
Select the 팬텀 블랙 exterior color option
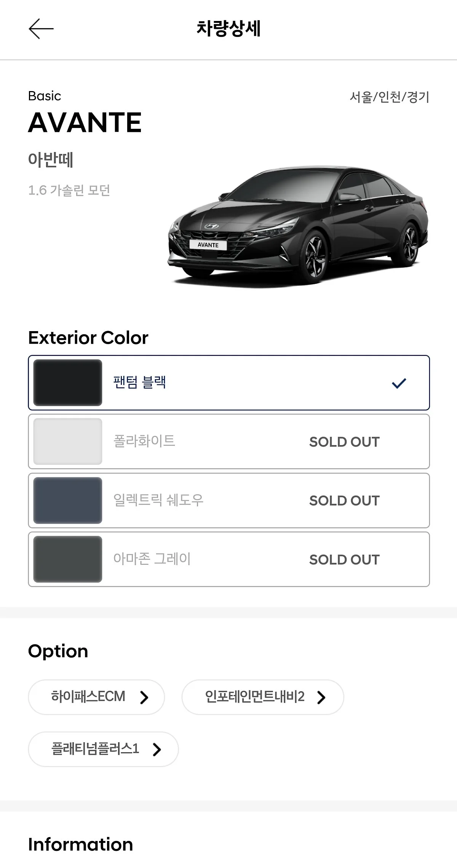229,383
